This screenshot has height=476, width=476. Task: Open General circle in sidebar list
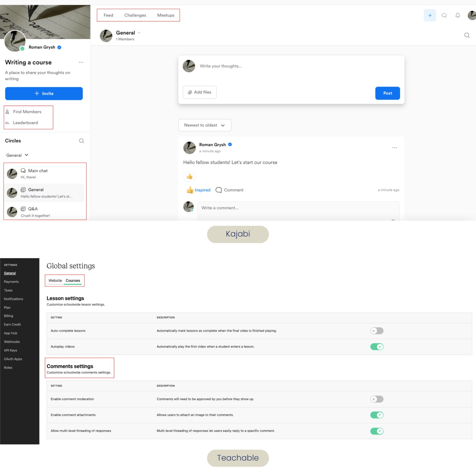tap(45, 193)
